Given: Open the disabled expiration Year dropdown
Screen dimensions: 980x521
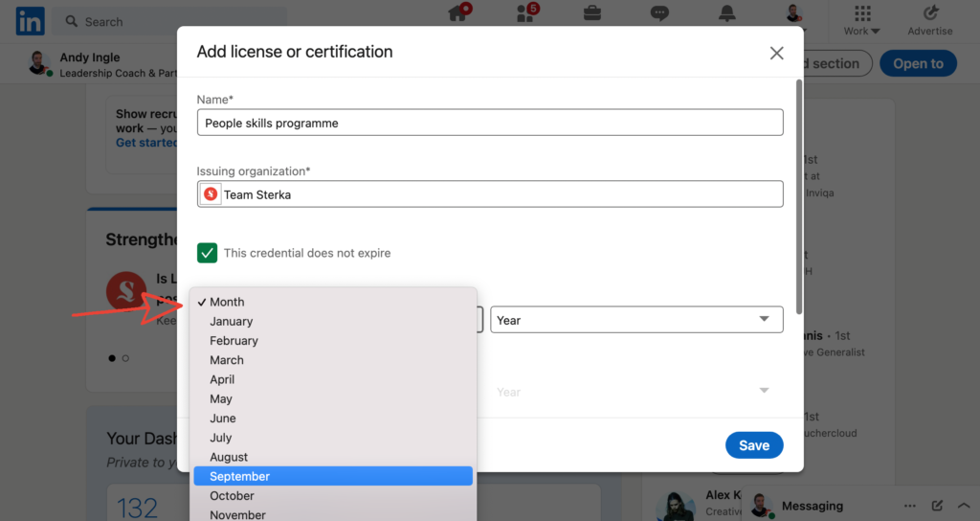Looking at the screenshot, I should (636, 392).
